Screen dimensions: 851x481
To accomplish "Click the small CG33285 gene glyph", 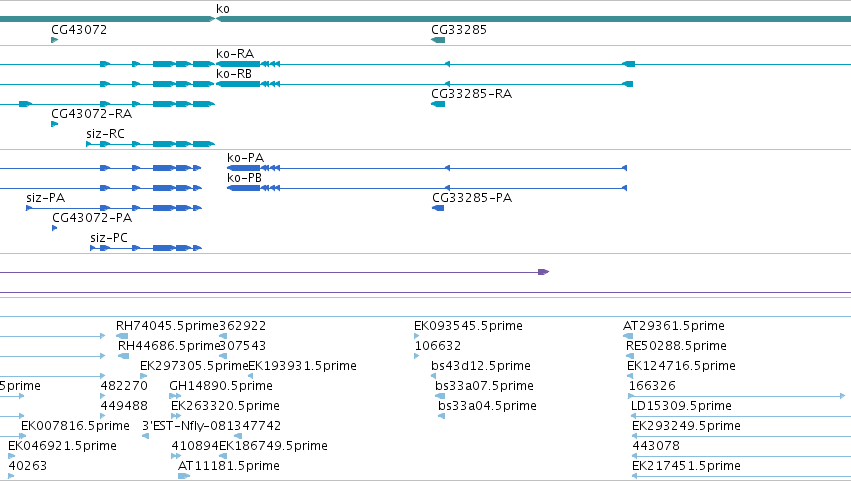I will [x=438, y=40].
